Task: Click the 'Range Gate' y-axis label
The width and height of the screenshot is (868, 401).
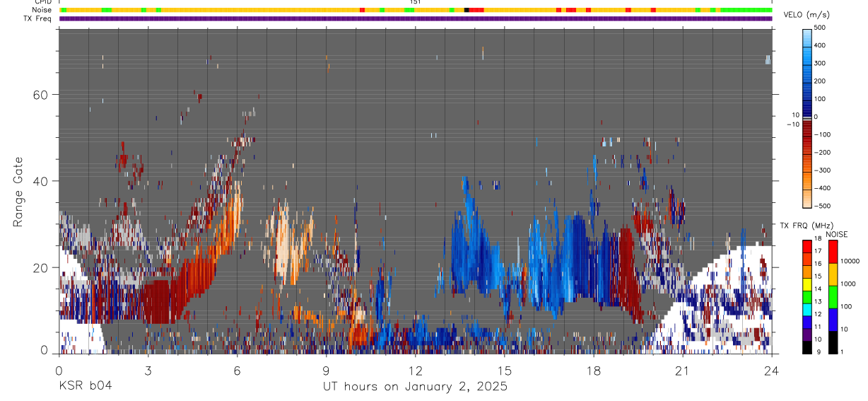Action: 18,191
